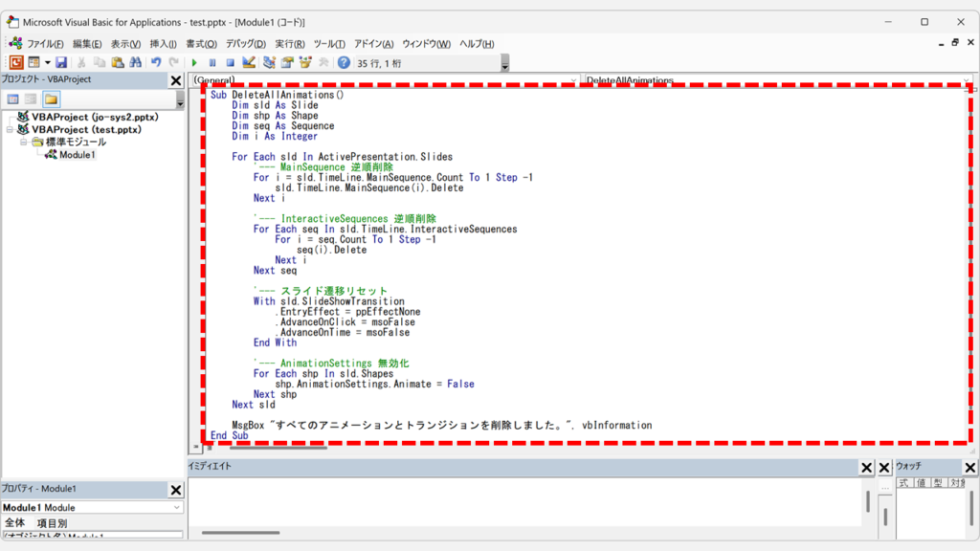Open the Properties Window toolbar icon
Screen dimensions: 980x551
click(287, 62)
